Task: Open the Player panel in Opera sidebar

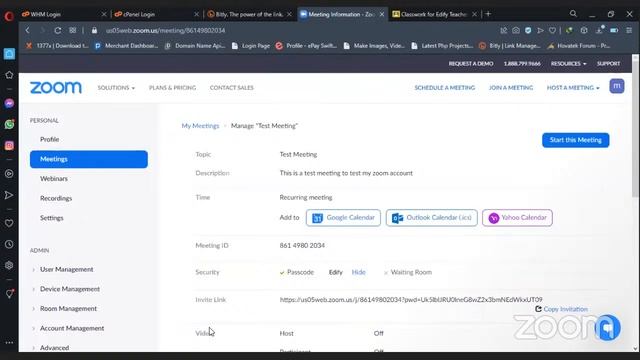Action: point(9,174)
